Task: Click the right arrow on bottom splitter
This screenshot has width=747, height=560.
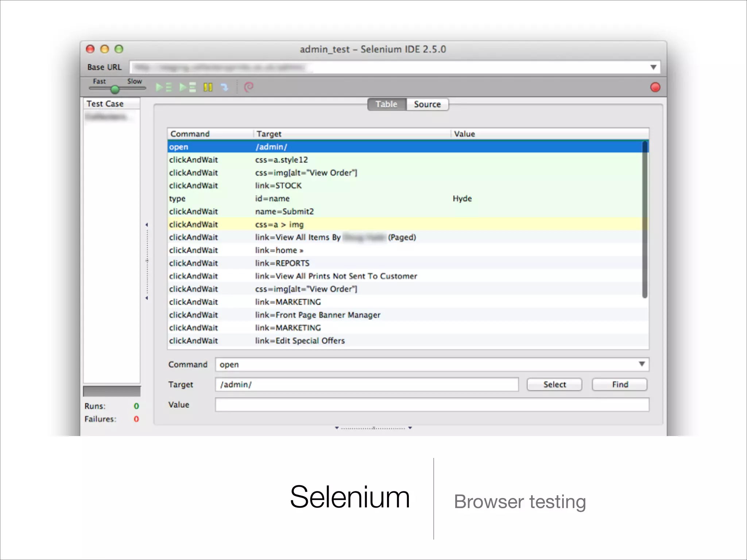Action: 410,428
